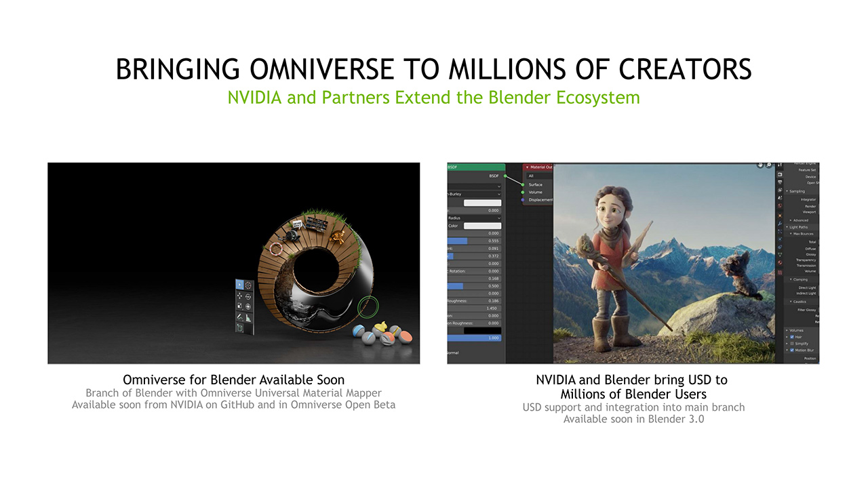This screenshot has height=488, width=868.
Task: Collapse the Sampling panel
Action: tap(787, 191)
